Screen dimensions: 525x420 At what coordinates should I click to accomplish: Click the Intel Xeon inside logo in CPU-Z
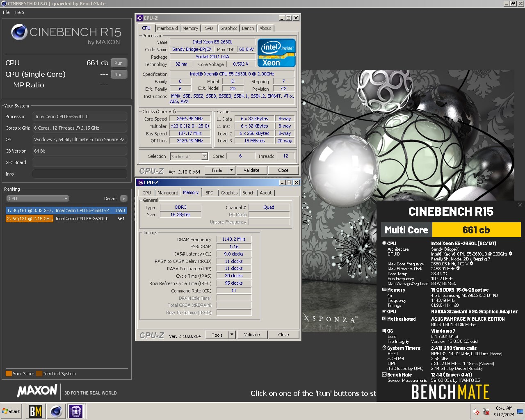pyautogui.click(x=276, y=52)
